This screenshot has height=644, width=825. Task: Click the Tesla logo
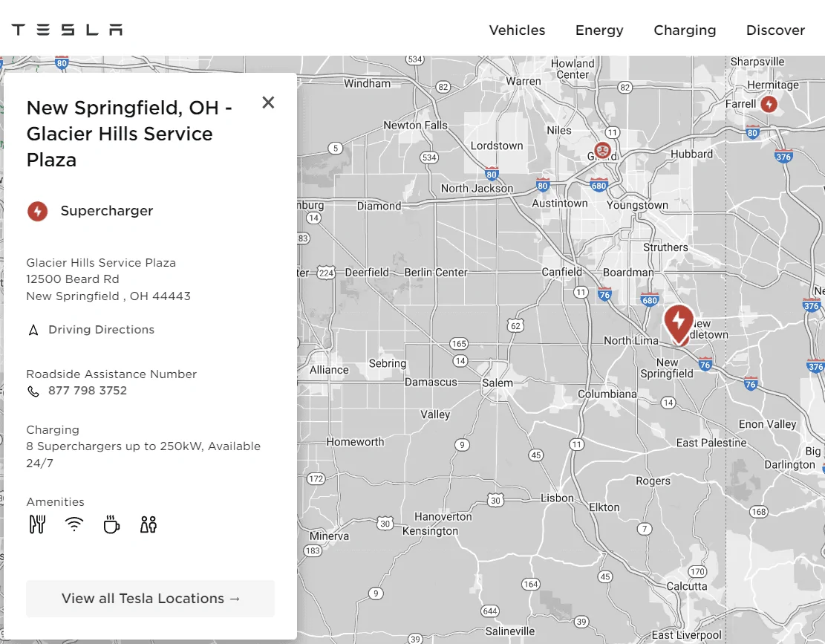[67, 30]
